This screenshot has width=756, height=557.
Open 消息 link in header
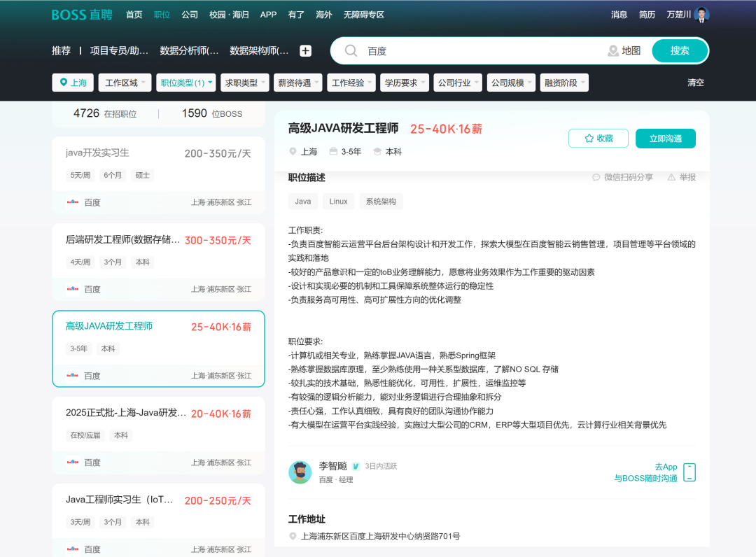pos(619,15)
